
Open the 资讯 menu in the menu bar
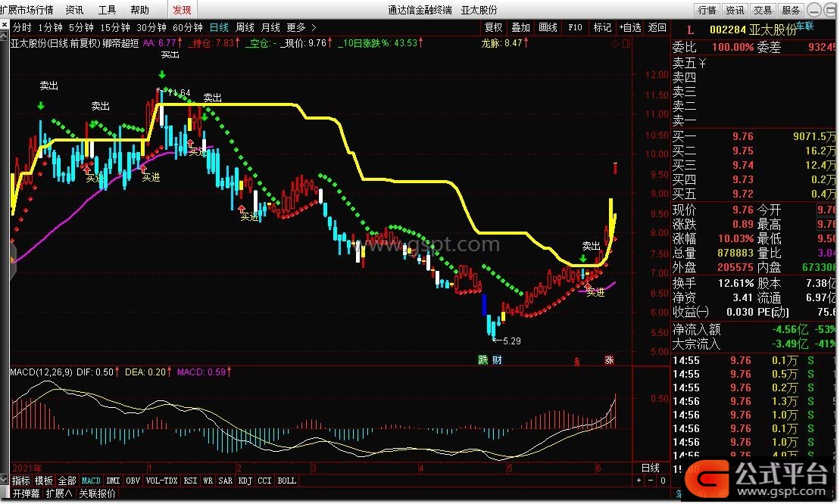tap(74, 10)
